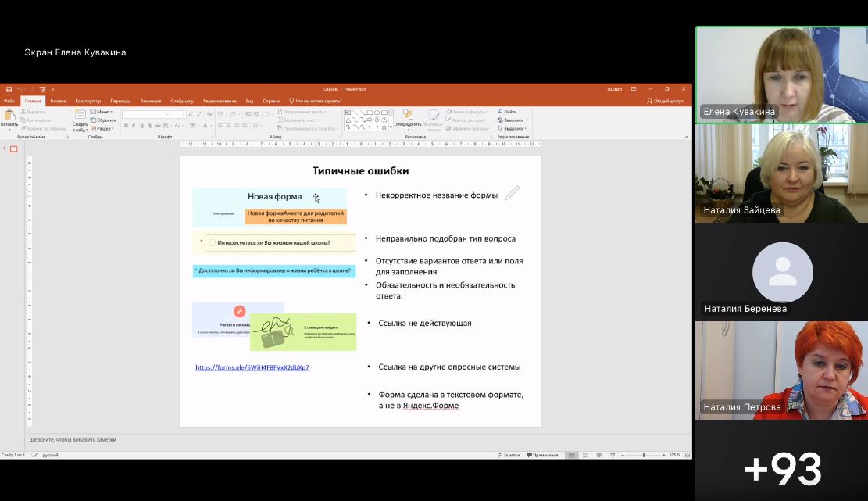Toggle Bold (Ж) formatting
The image size is (868, 501).
[126, 126]
